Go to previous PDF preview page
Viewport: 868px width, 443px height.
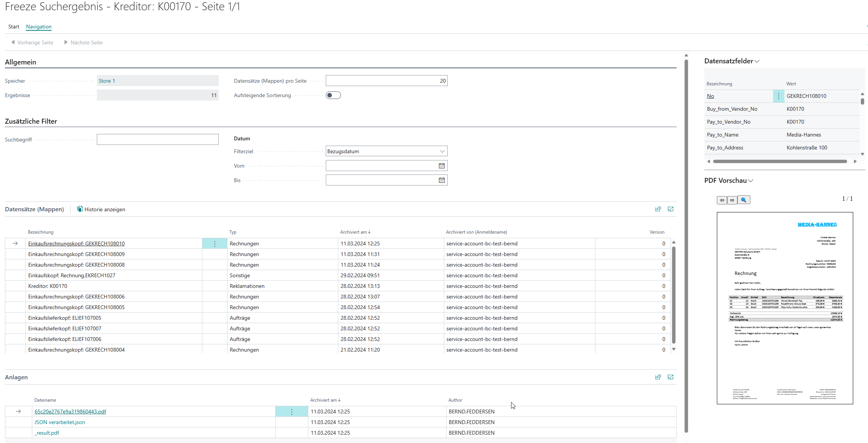coord(722,200)
